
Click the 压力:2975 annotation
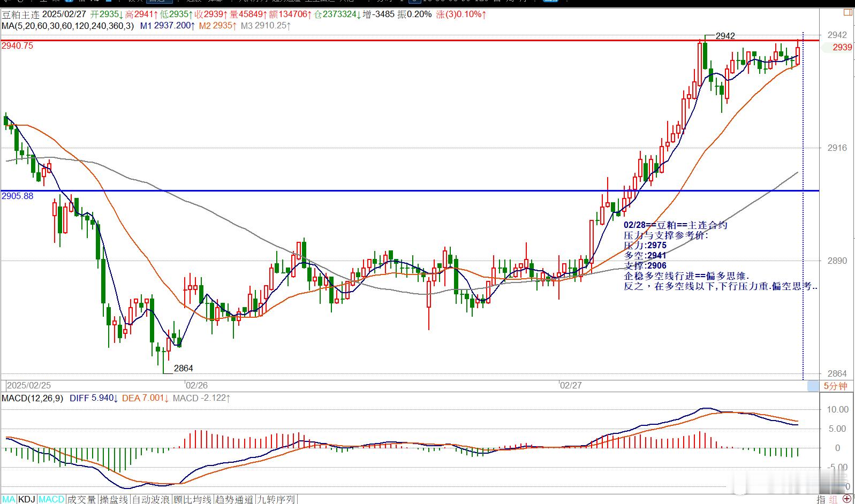[645, 246]
